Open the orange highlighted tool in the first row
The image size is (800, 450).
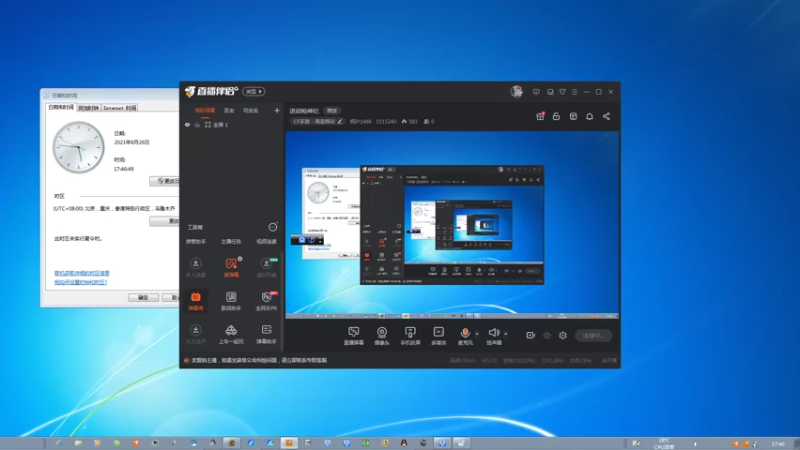coord(231,267)
